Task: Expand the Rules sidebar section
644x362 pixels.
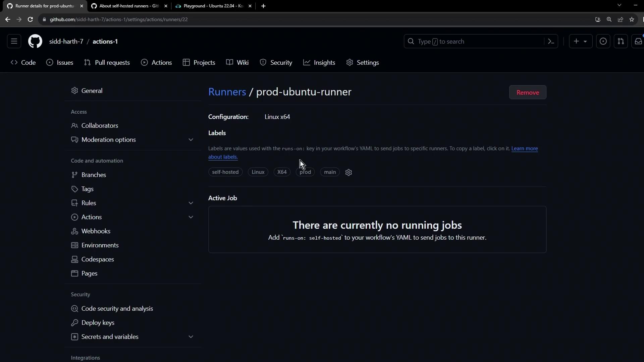Action: (191, 203)
